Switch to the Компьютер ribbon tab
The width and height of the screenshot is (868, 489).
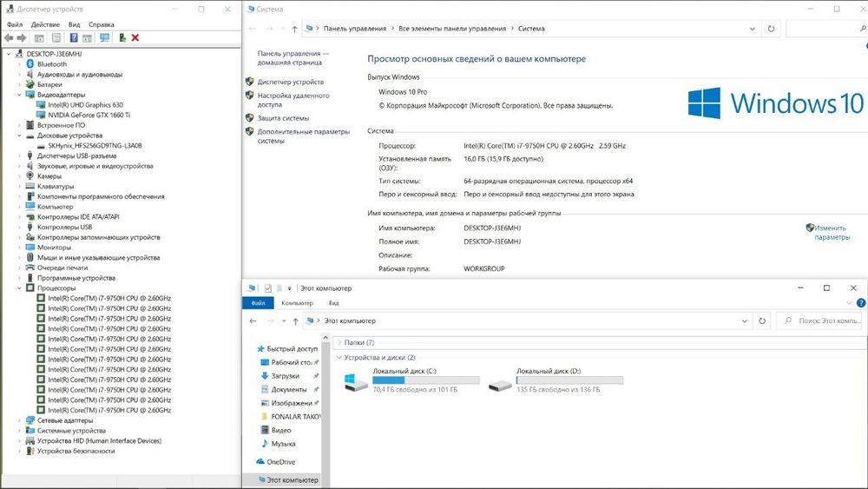point(297,303)
